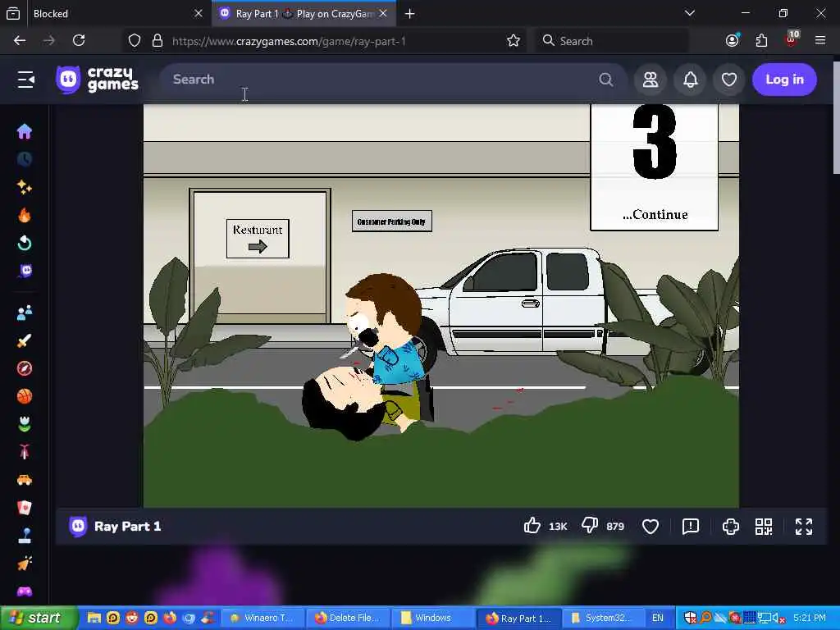The image size is (840, 630).
Task: Switch to Winaero T... taskbar window
Action: 262,619
